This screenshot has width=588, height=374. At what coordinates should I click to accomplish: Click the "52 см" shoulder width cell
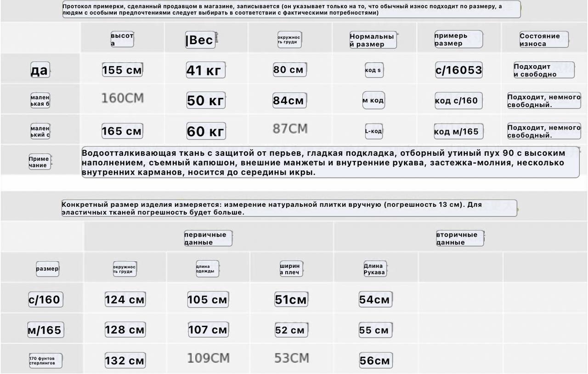coord(291,330)
